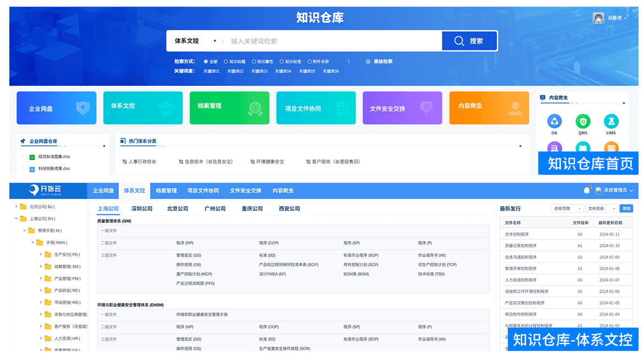Viewport: 644px width, 355px height.
Task: Open the 档案管理 top navigation menu
Action: pos(166,190)
